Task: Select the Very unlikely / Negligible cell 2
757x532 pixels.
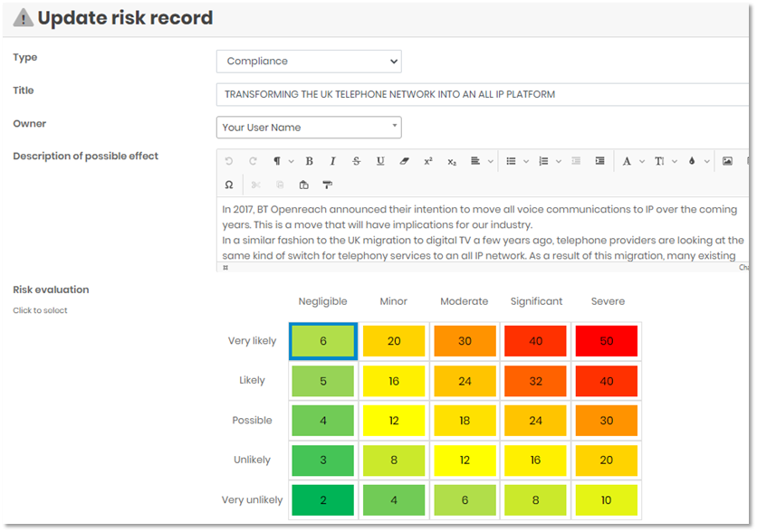Action: coord(322,500)
